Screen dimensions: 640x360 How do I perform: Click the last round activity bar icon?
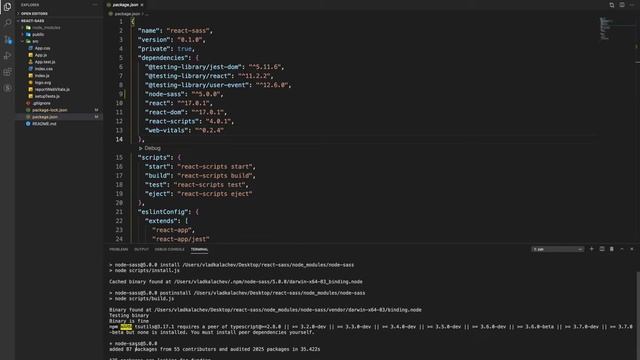[7, 88]
